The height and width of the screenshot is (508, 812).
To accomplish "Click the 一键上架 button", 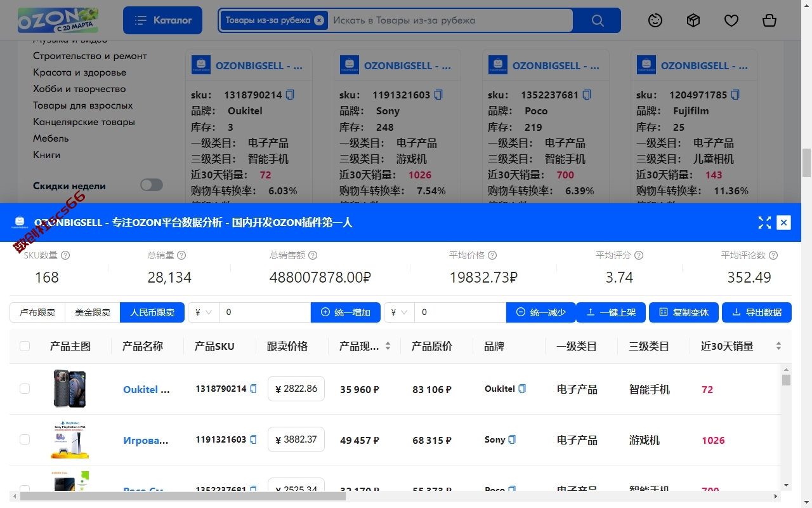I will (x=611, y=312).
